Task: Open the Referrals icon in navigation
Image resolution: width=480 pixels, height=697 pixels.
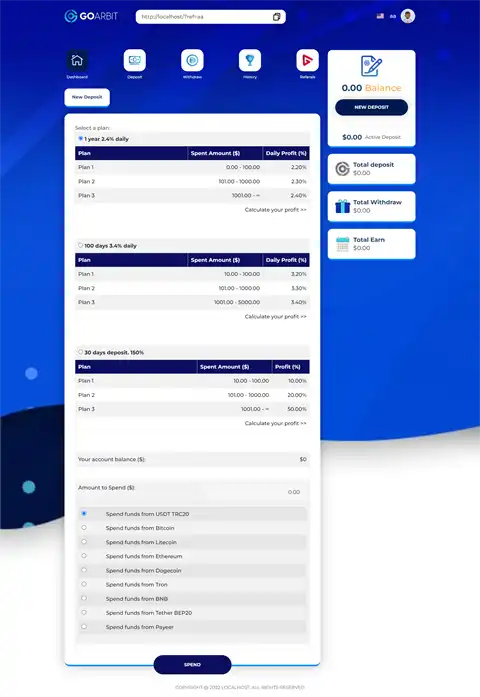Action: pos(308,60)
